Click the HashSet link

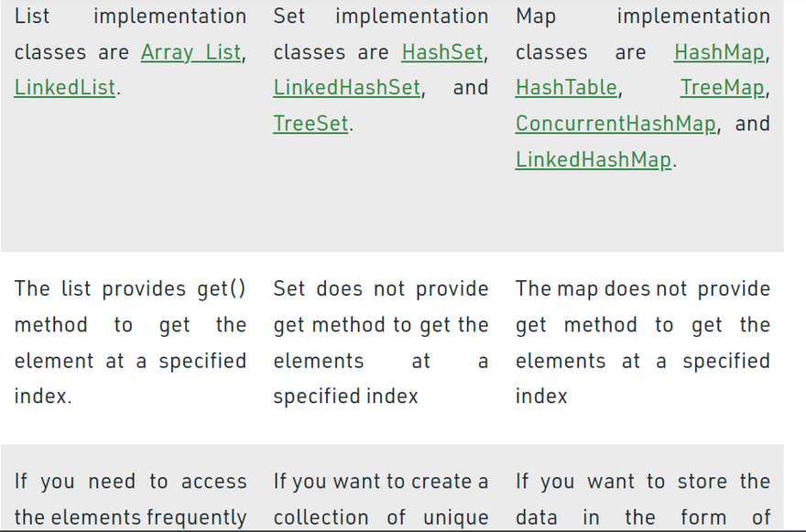tap(441, 53)
